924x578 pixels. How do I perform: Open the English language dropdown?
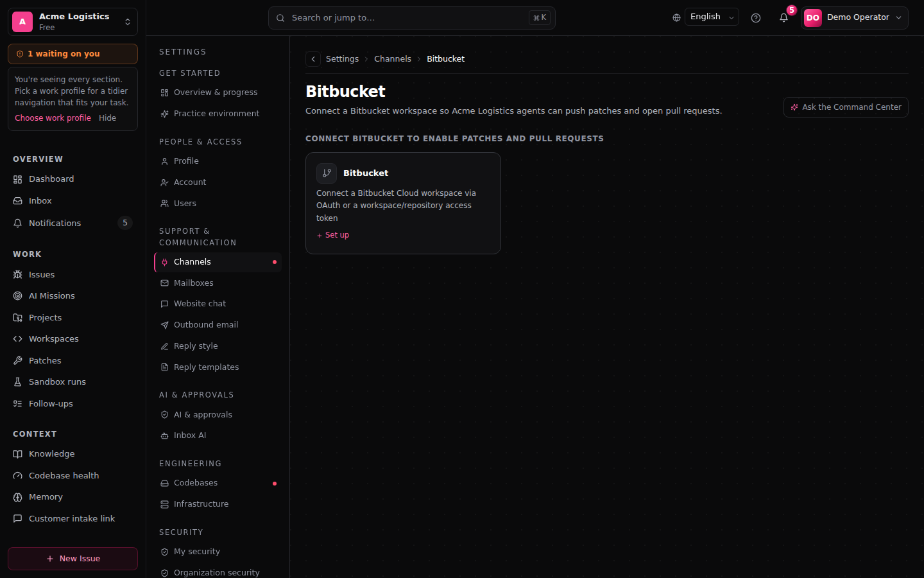coord(712,17)
